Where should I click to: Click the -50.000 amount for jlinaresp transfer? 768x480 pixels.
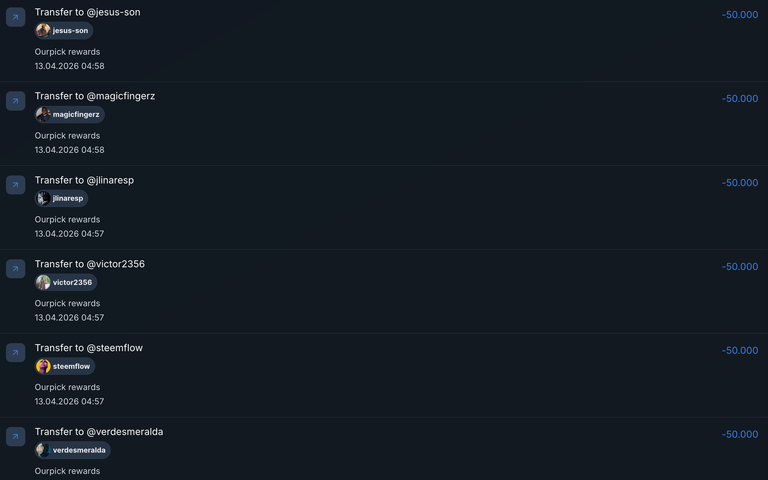coord(740,183)
